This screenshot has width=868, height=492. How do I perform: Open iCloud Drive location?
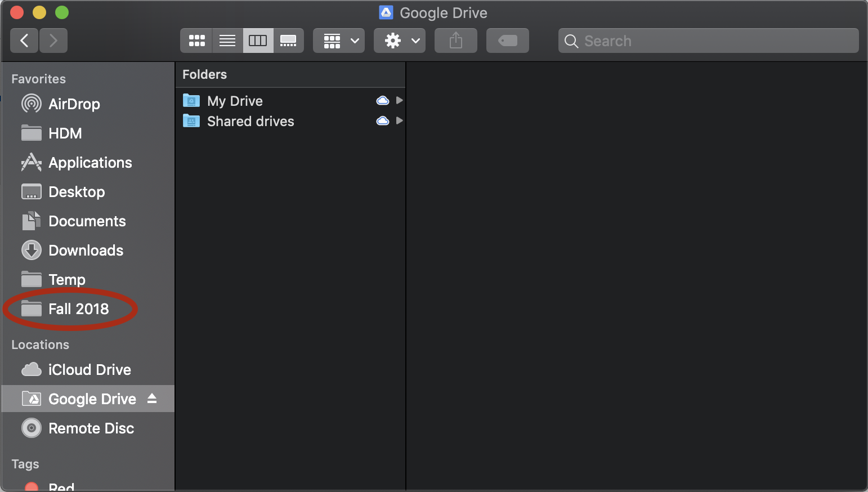[90, 370]
